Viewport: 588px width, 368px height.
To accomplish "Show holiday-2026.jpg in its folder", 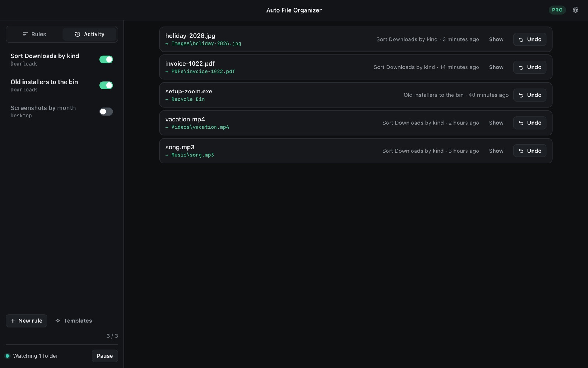I will tap(496, 39).
